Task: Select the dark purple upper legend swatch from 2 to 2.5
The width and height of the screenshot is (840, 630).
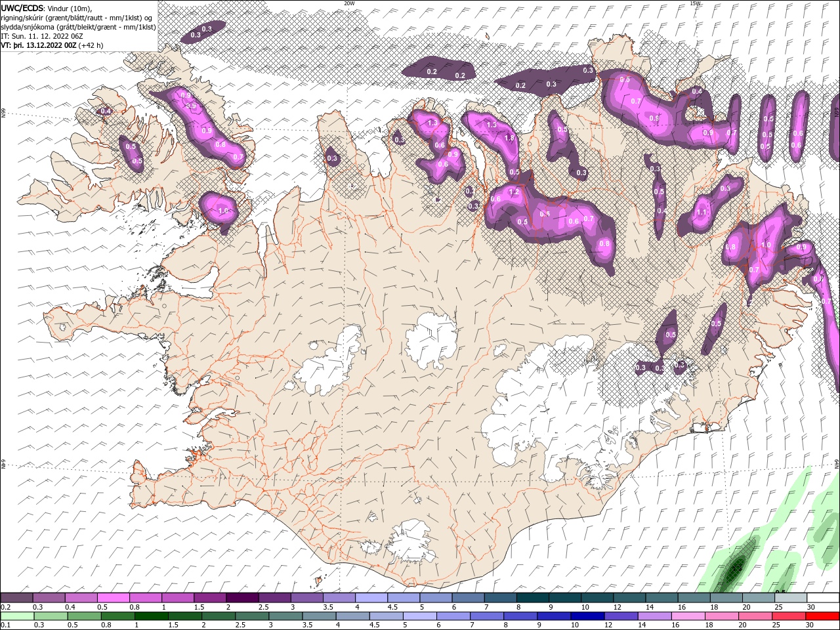Action: click(242, 598)
